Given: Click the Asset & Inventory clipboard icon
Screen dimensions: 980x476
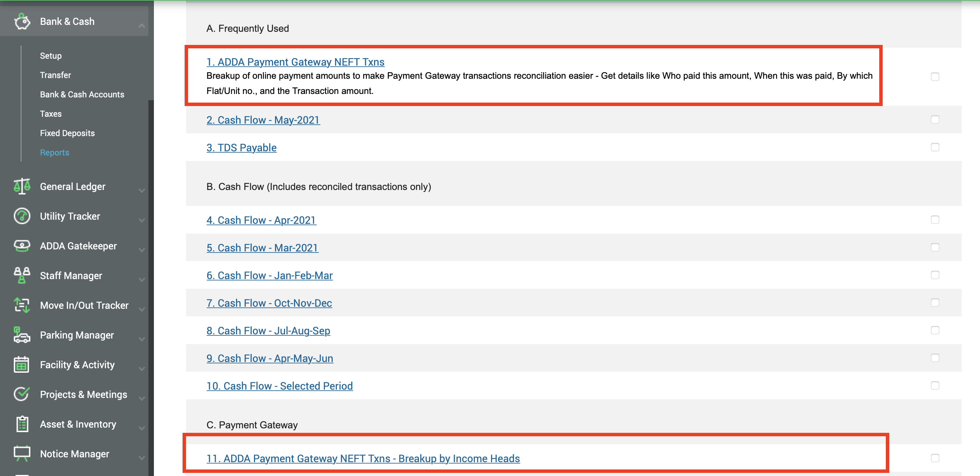Looking at the screenshot, I should coord(22,424).
